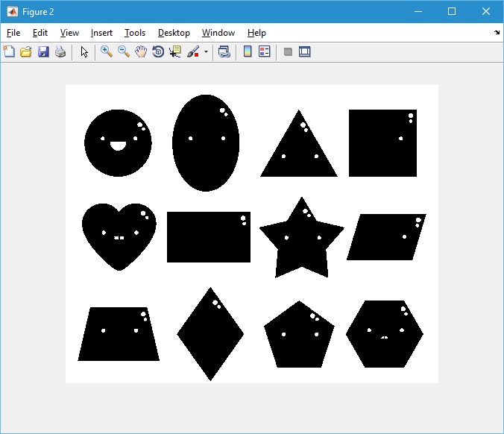Hide plot tools
The height and width of the screenshot is (434, 504).
tap(288, 52)
